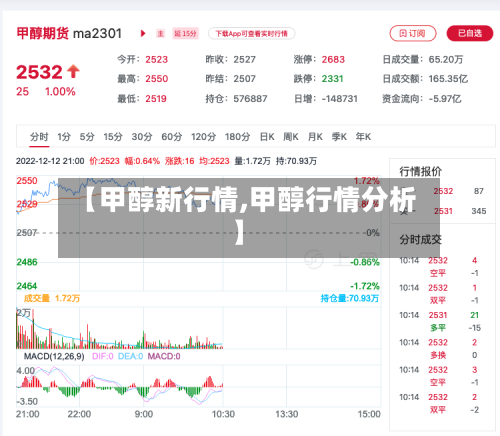The width and height of the screenshot is (500, 436).
Task: Click the 今开 value 2523
Action: [x=156, y=60]
